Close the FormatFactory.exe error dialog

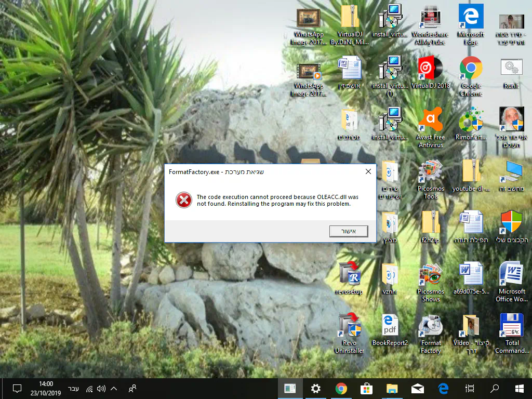coord(368,172)
